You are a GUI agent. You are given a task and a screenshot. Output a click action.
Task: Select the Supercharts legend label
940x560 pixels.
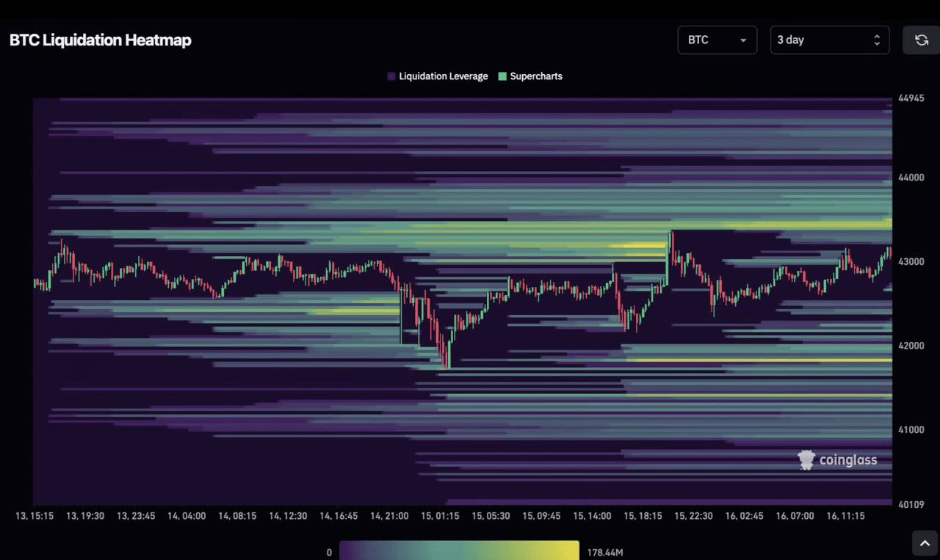coord(536,76)
